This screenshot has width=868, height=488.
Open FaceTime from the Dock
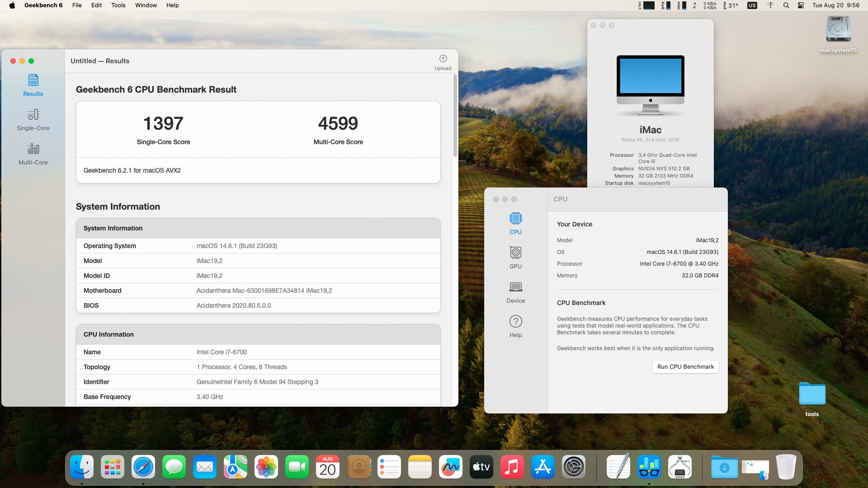point(297,467)
